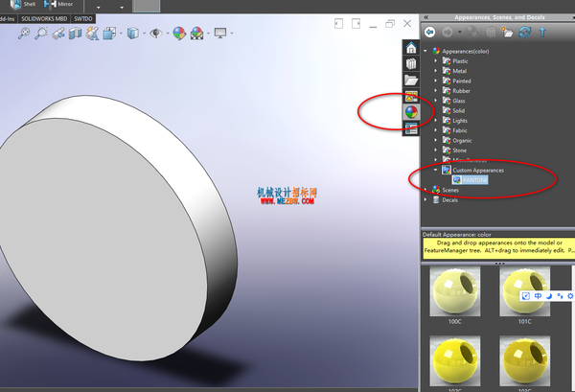Screen dimensions: 575x392
Task: Expand the Decals node arrow
Action: [x=425, y=199]
